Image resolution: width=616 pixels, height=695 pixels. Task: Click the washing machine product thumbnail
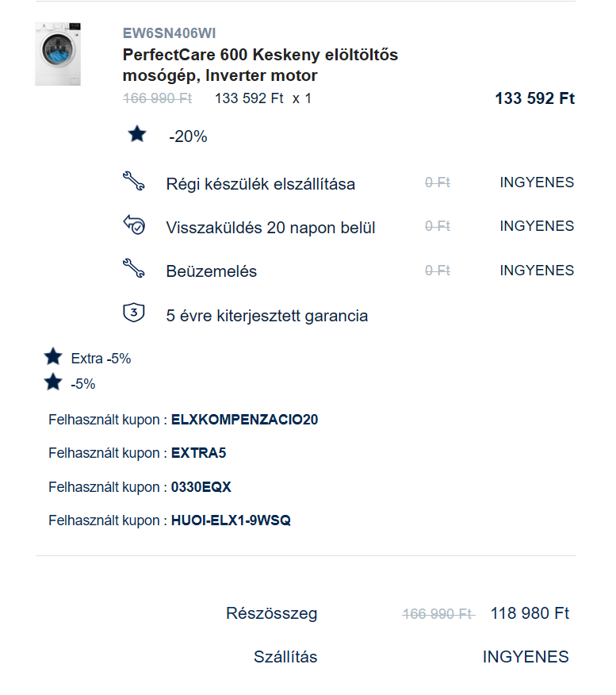coord(58,54)
